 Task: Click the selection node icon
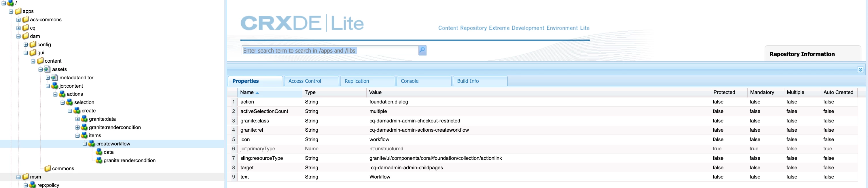coord(70,102)
